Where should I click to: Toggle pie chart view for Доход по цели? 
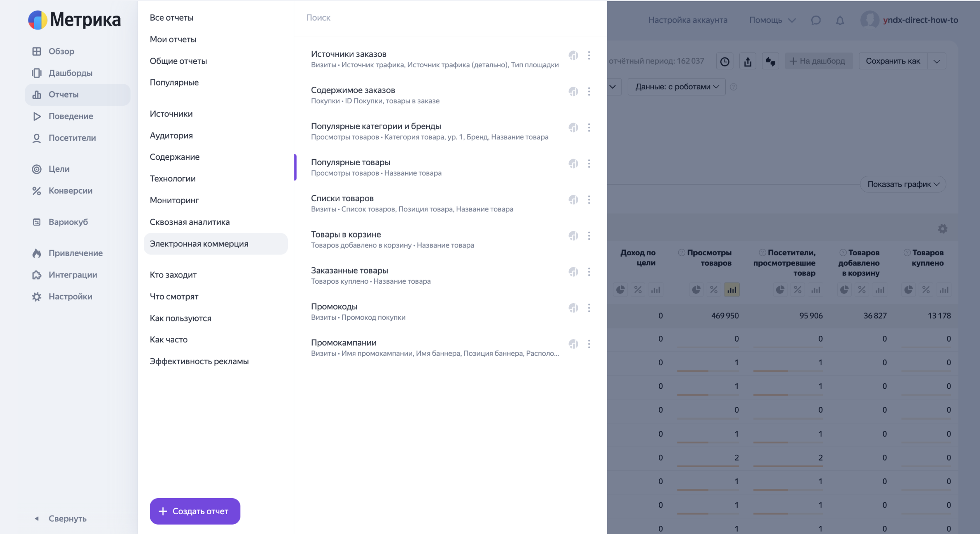(620, 290)
